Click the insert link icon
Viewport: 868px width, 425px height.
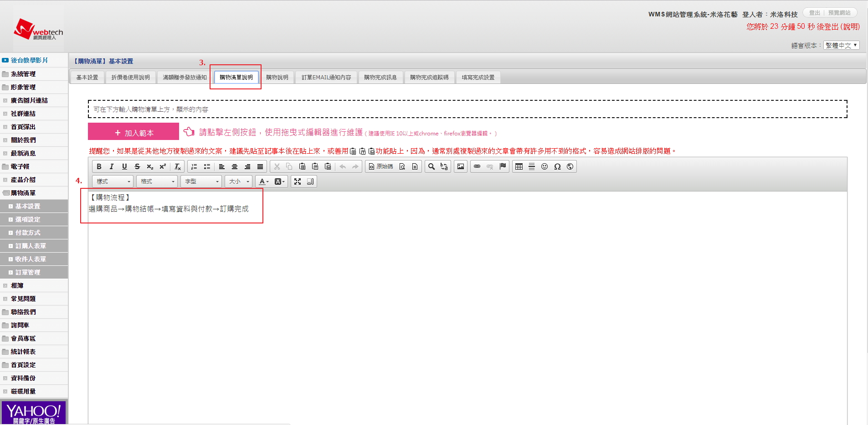[477, 167]
